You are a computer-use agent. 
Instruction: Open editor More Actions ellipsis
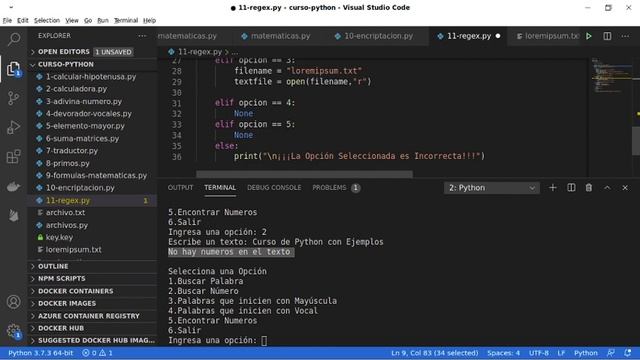[x=625, y=36]
